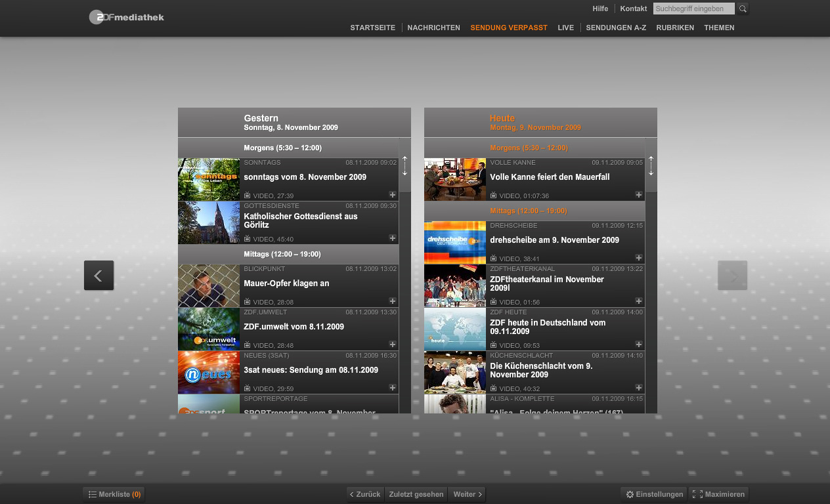Collapse the Gestern 'Morgens (5:30 – 12:00)' section
830x504 pixels.
point(283,148)
